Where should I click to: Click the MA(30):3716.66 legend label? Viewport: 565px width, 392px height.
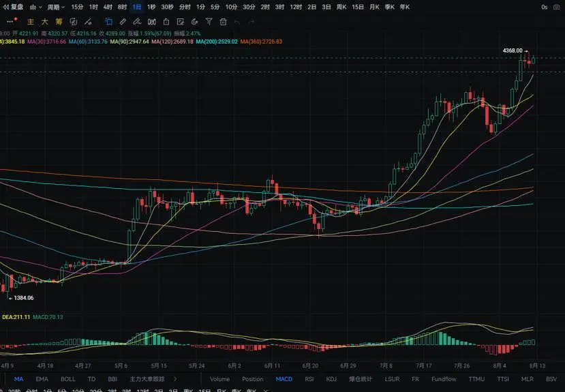click(x=47, y=42)
